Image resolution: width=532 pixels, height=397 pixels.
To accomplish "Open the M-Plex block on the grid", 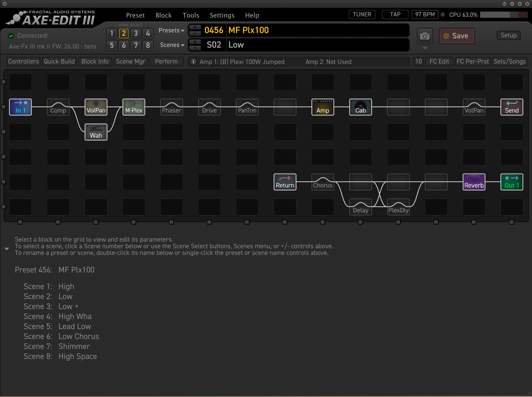I will (x=133, y=107).
